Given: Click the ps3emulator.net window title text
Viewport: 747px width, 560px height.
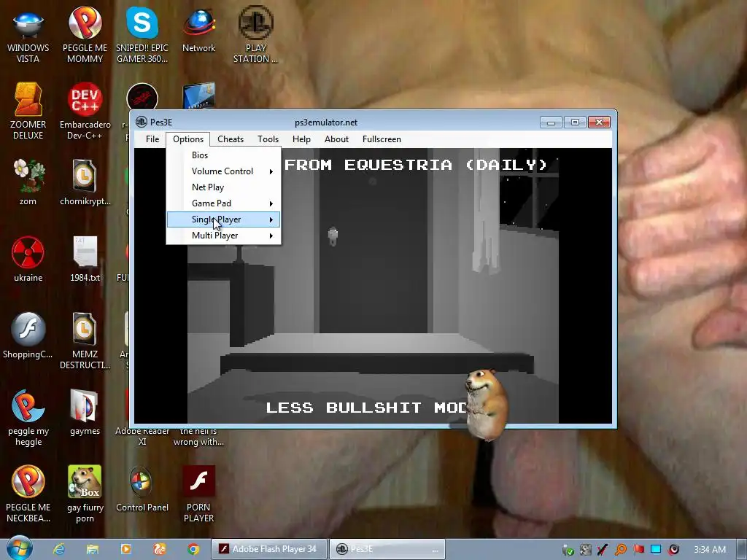Looking at the screenshot, I should [x=326, y=122].
